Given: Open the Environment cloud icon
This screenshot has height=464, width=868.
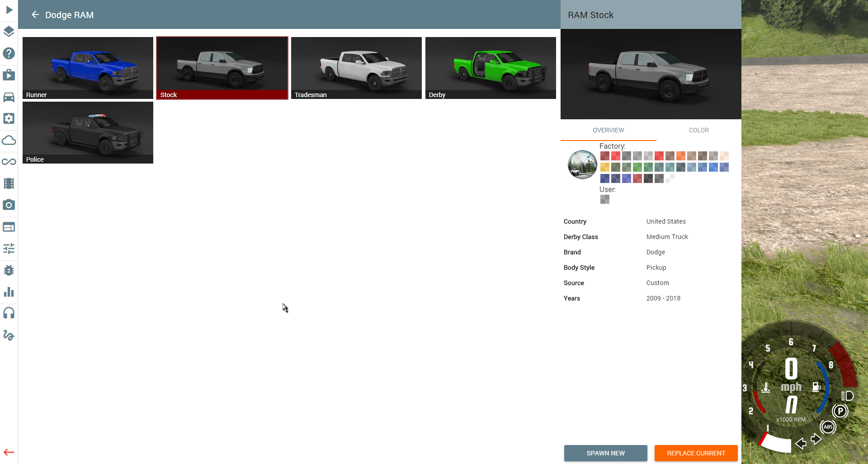Looking at the screenshot, I should (9, 140).
